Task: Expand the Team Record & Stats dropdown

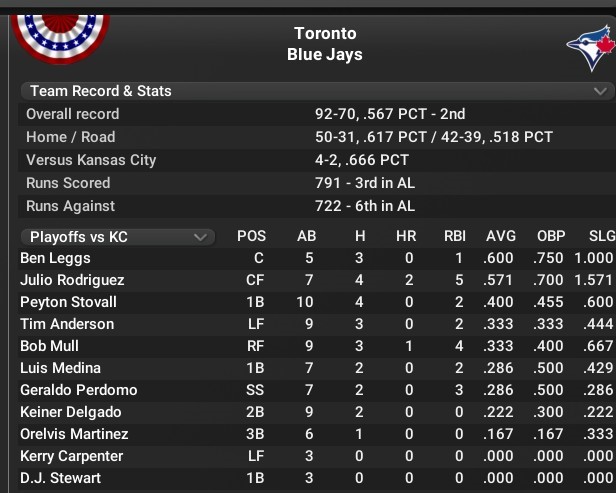Action: 316,91
